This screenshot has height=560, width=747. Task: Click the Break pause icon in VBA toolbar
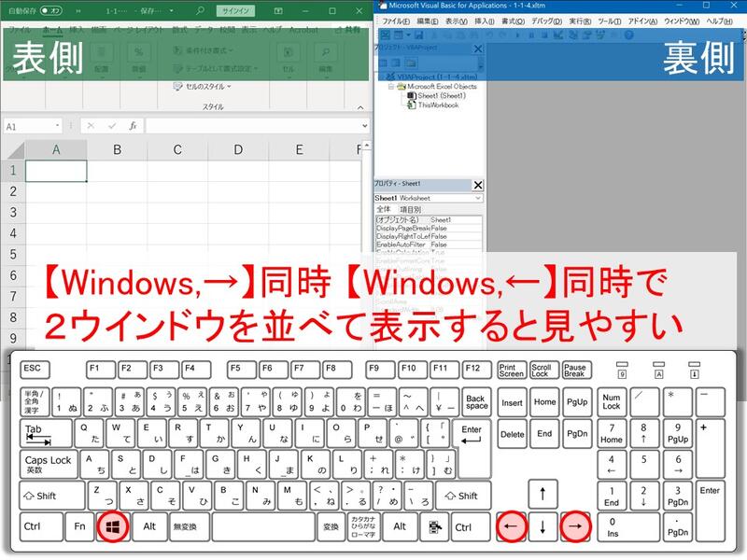pyautogui.click(x=531, y=35)
